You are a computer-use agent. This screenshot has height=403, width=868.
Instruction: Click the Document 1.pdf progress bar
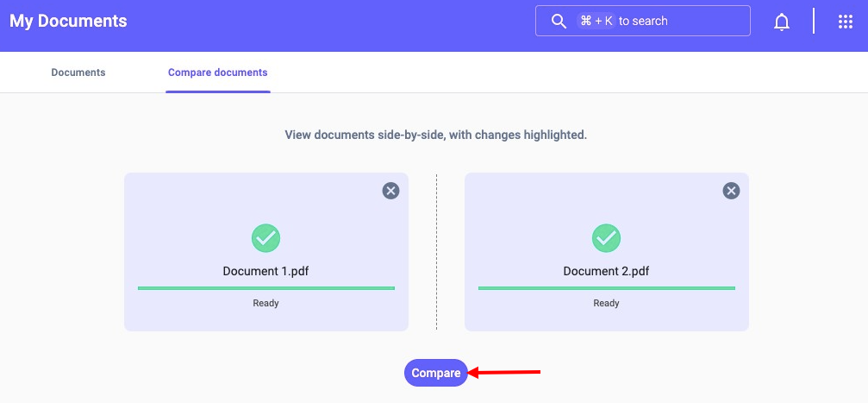265,288
